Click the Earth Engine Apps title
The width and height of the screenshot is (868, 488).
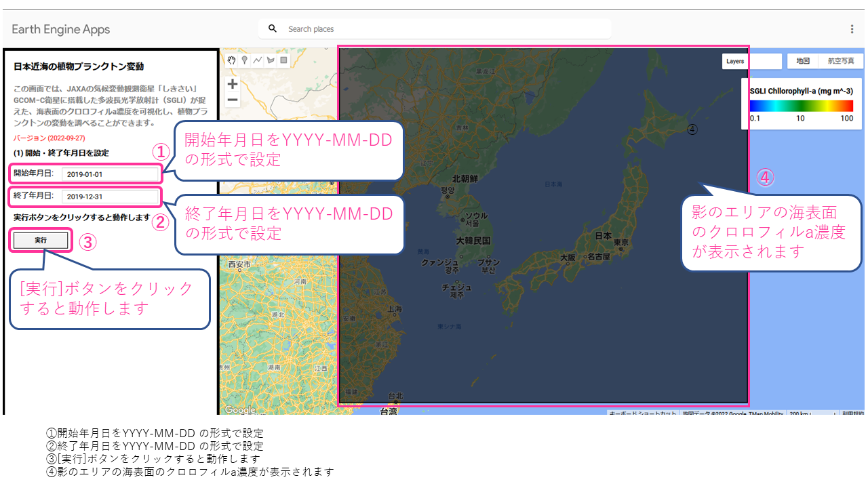(61, 29)
